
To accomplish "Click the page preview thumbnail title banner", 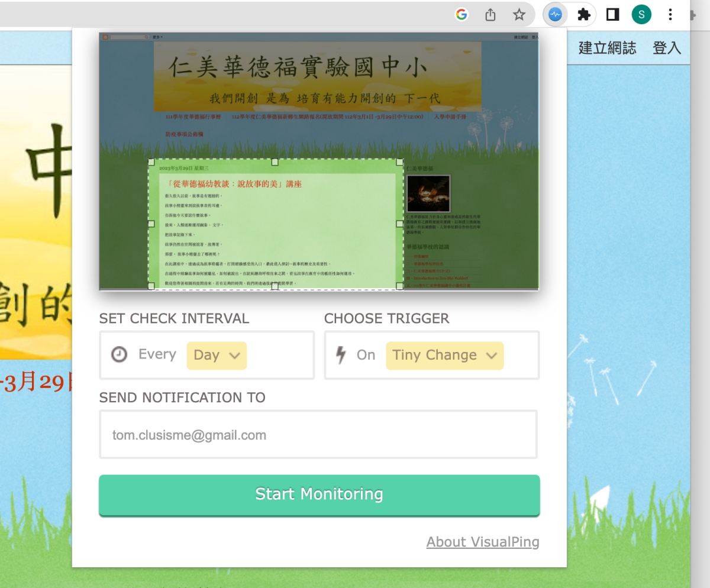I will point(318,77).
